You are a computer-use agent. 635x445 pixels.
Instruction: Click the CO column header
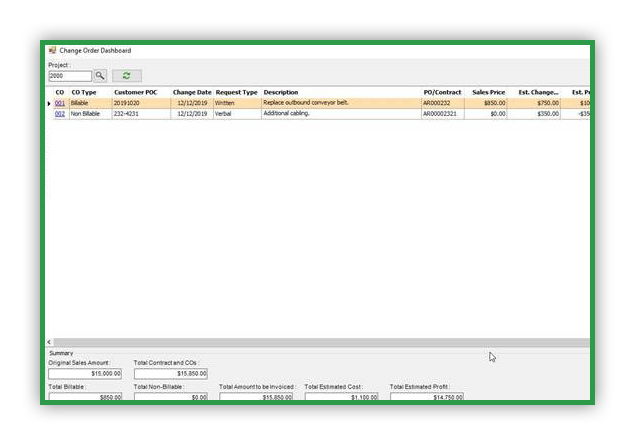(x=60, y=92)
